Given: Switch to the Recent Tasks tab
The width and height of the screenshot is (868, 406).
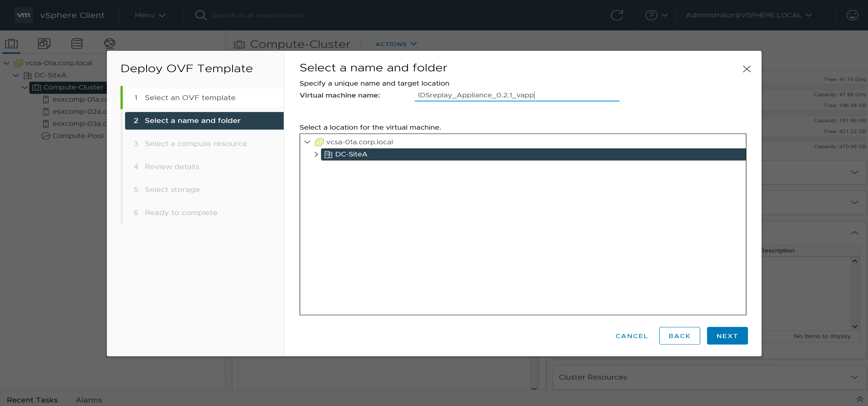Looking at the screenshot, I should (x=32, y=400).
